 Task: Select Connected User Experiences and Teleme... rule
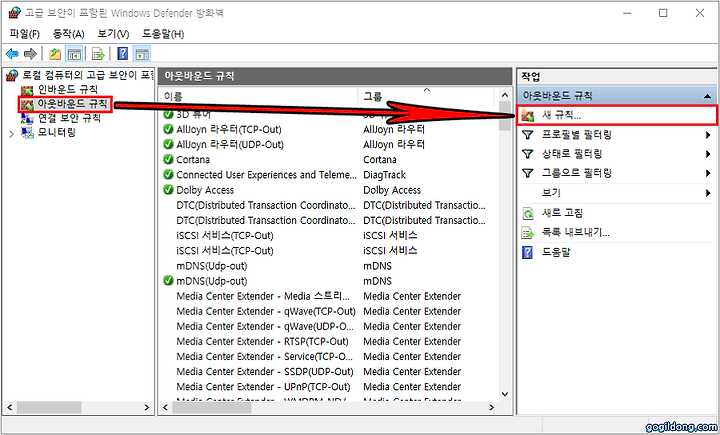pyautogui.click(x=266, y=175)
